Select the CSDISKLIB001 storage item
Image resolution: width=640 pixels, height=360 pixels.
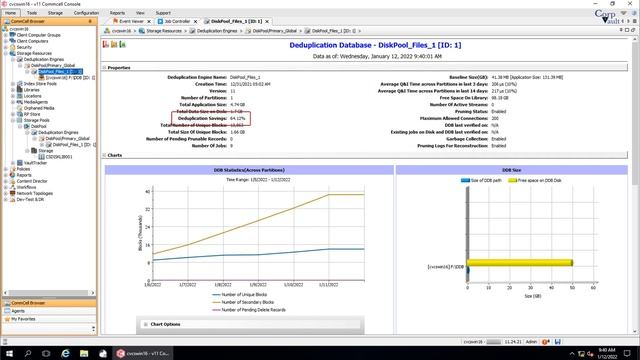(59, 157)
